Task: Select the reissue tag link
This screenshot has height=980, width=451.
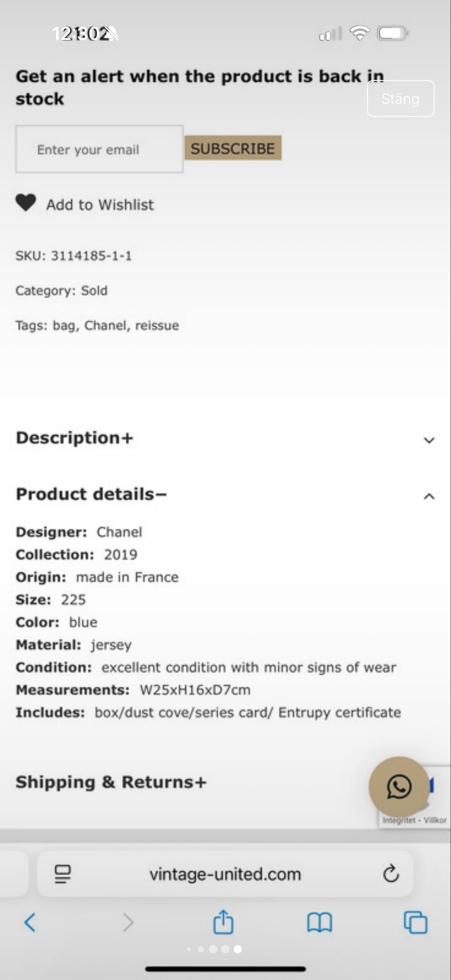Action: coord(157,325)
